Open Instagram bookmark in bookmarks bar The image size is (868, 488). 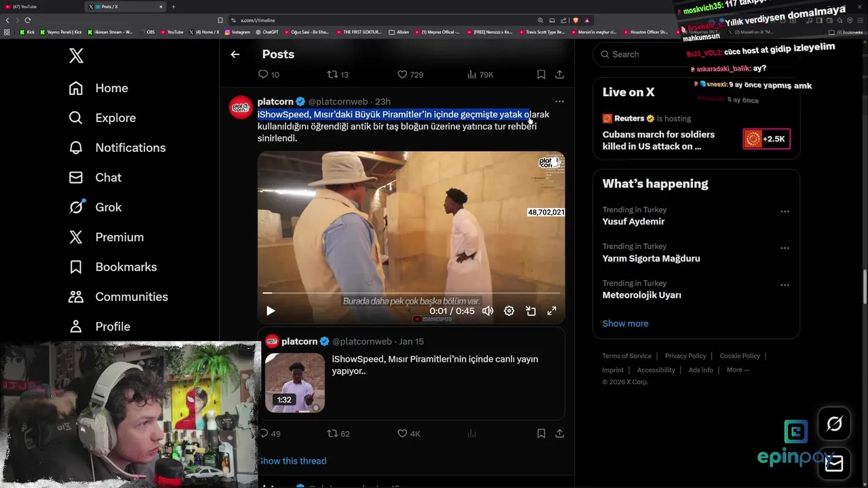point(237,32)
